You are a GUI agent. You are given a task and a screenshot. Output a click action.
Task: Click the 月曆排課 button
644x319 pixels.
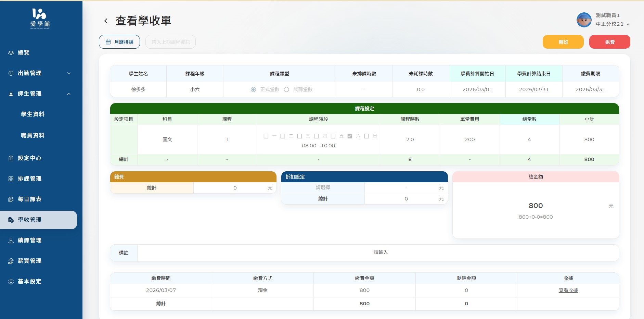coord(119,42)
